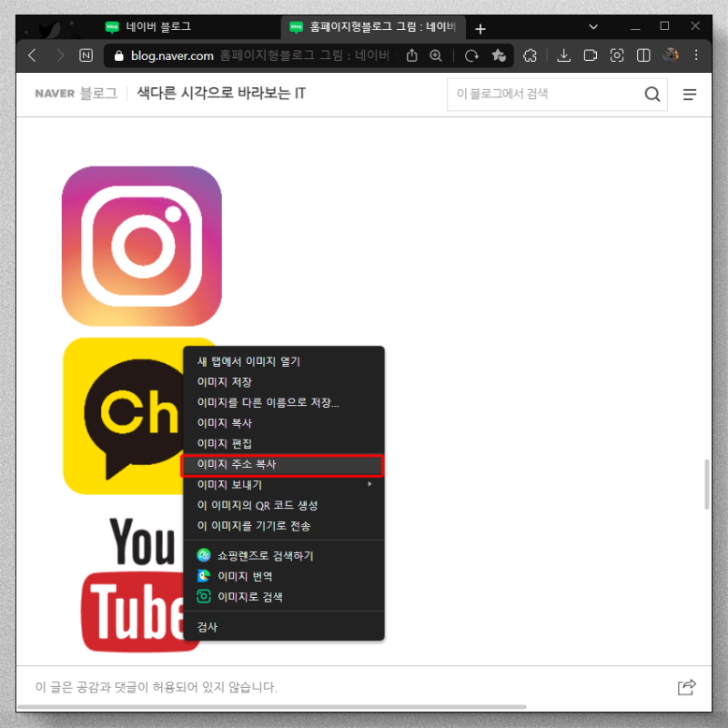
Task: Click the screen capture icon in the toolbar
Action: [617, 56]
